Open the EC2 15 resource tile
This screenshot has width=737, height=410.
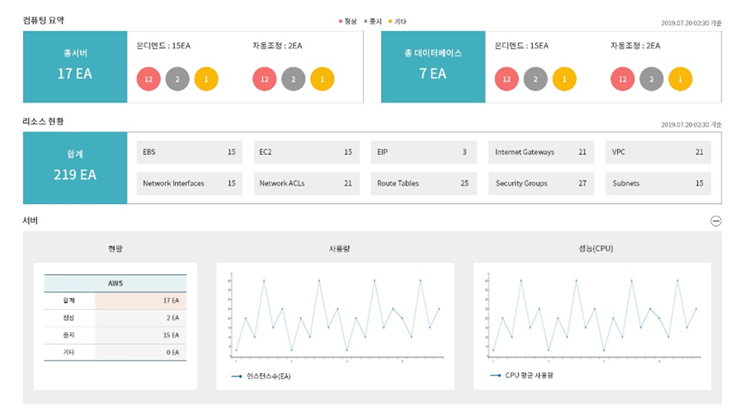306,152
